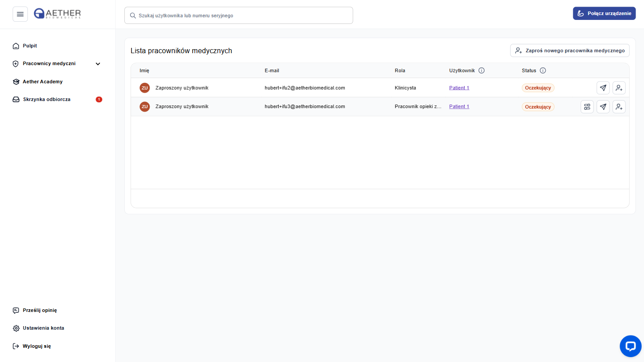Click the Aether Biomedical logo
Viewport: 644px width, 362px height.
[58, 14]
